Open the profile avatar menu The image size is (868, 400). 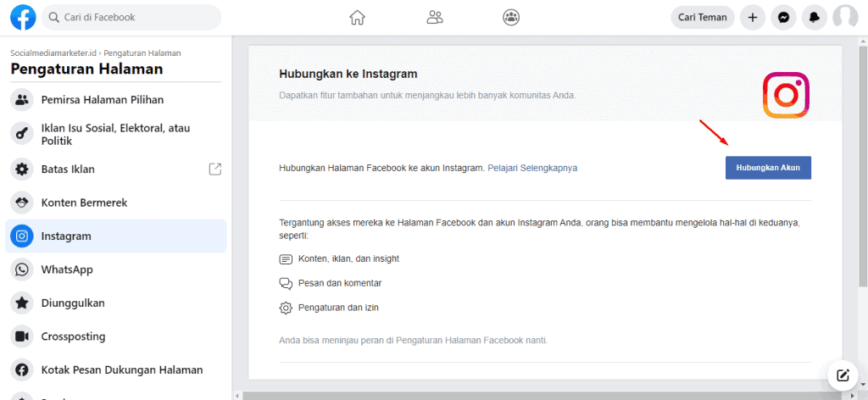pyautogui.click(x=845, y=17)
